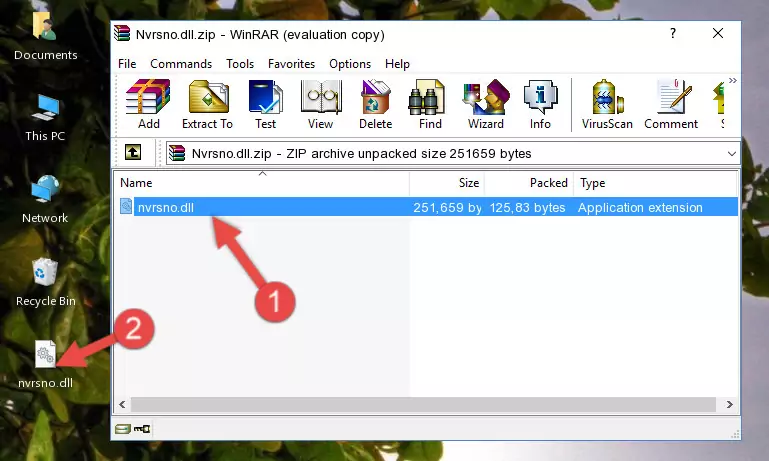This screenshot has width=769, height=461.
Task: Expand hidden toolbar items chevron
Action: (732, 81)
